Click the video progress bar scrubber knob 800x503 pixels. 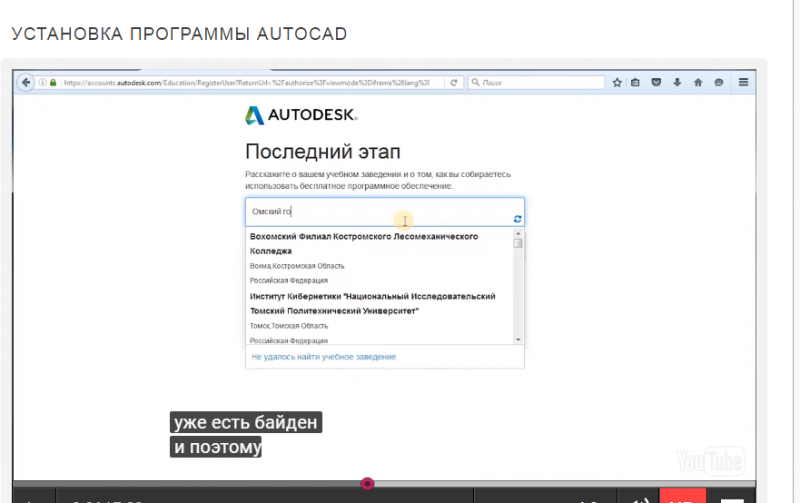pyautogui.click(x=367, y=483)
